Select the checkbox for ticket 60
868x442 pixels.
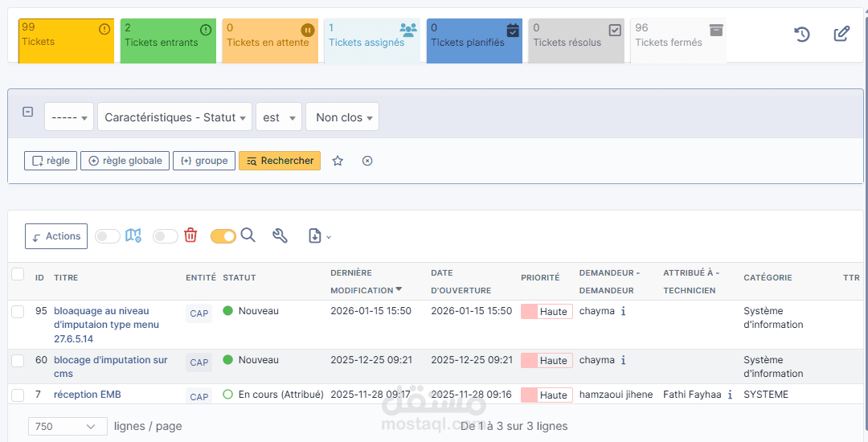(18, 361)
